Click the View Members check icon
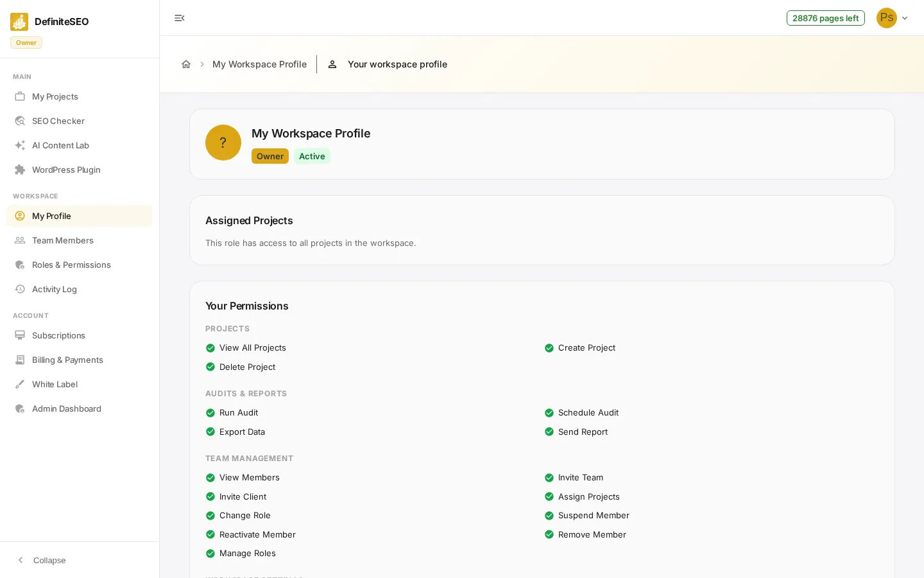This screenshot has width=924, height=578. click(210, 478)
